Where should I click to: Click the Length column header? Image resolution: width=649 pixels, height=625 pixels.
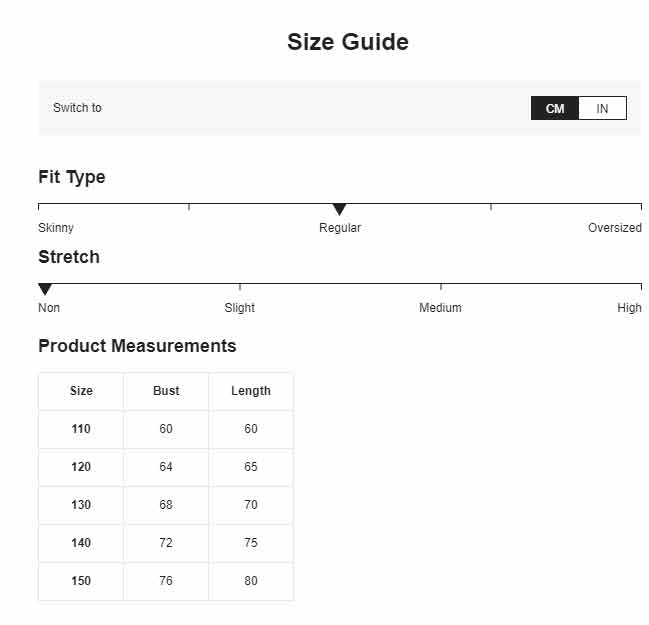point(251,391)
